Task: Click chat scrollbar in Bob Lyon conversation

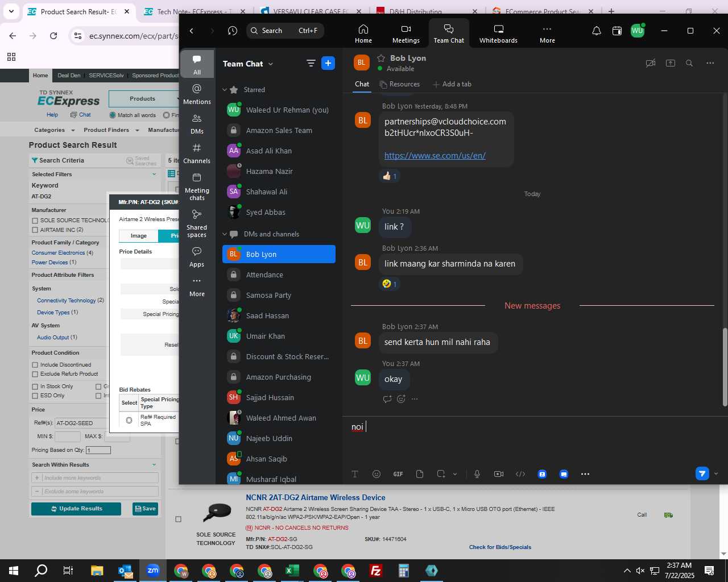Action: point(725,367)
